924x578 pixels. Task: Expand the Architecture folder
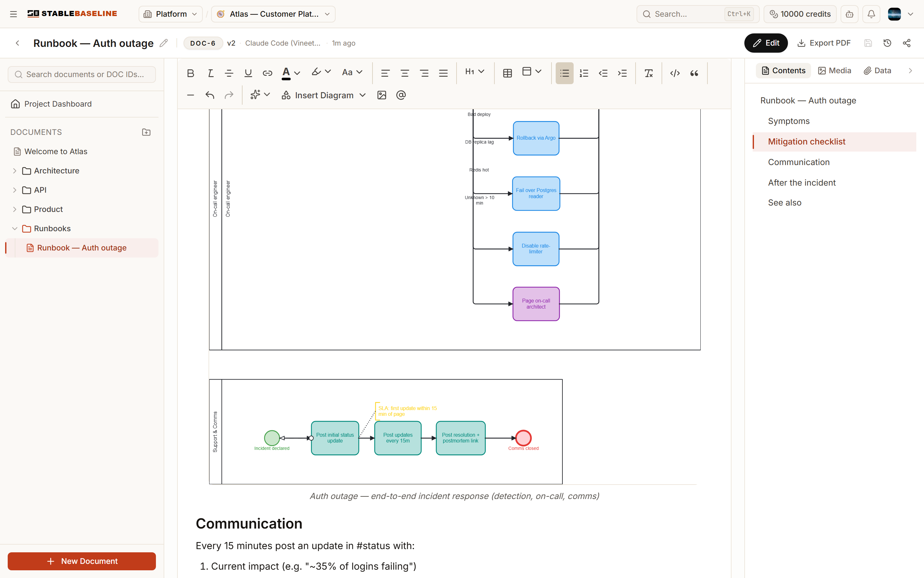click(14, 171)
